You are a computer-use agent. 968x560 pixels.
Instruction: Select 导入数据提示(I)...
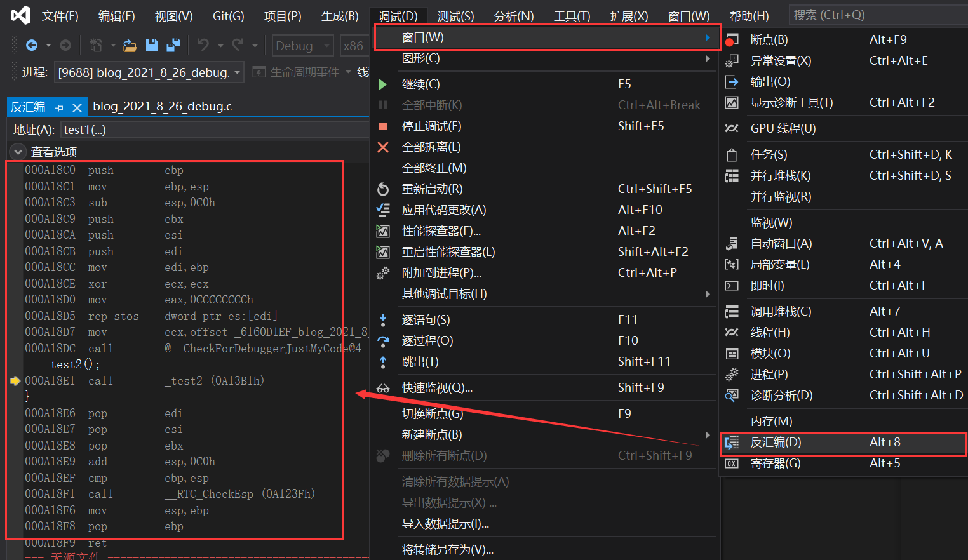[543, 524]
